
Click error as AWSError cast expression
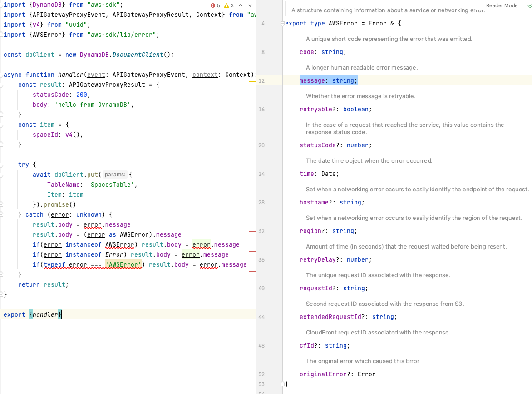pyautogui.click(x=118, y=234)
